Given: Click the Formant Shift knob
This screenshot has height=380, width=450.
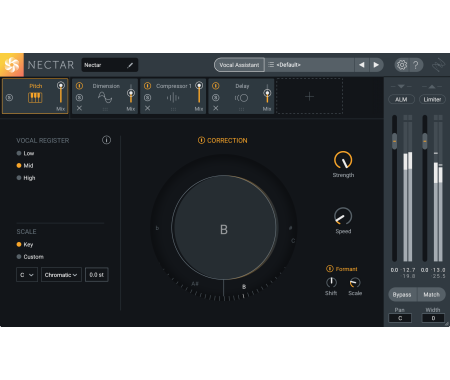Looking at the screenshot, I should 331,282.
